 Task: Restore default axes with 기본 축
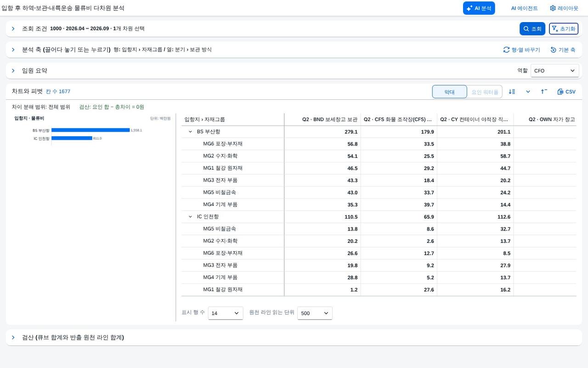click(563, 50)
